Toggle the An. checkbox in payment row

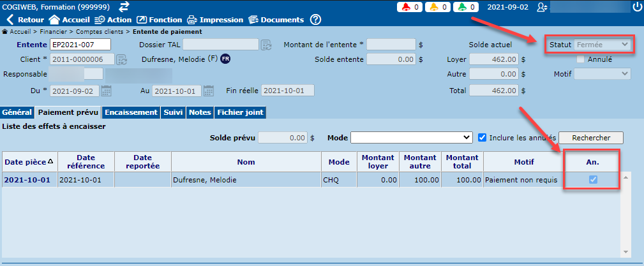coord(593,181)
